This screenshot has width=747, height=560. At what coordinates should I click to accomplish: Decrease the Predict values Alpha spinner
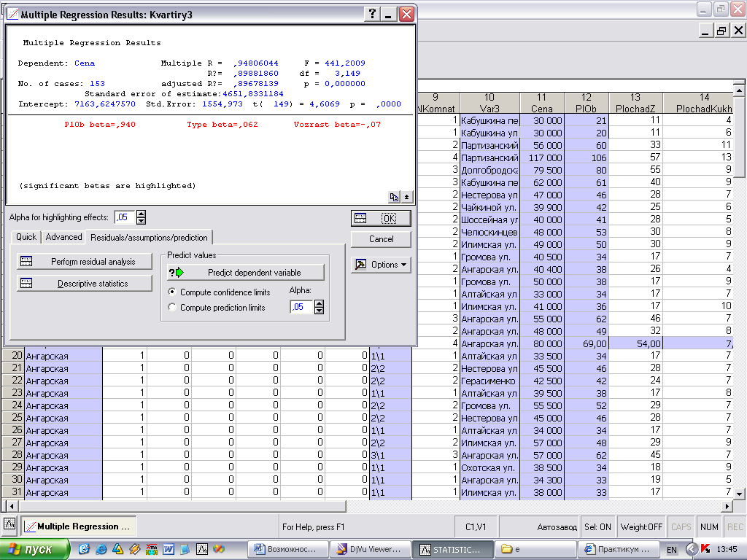(x=319, y=311)
